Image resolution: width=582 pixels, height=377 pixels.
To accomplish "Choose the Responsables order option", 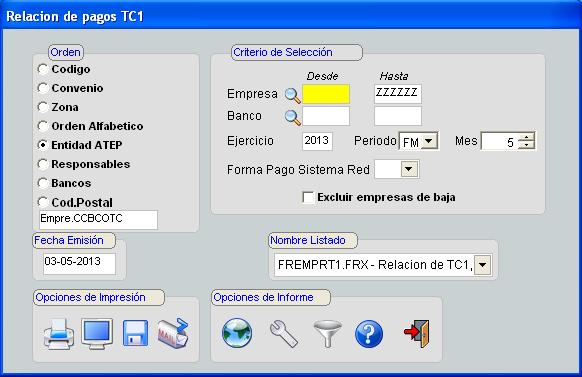I will coord(43,164).
